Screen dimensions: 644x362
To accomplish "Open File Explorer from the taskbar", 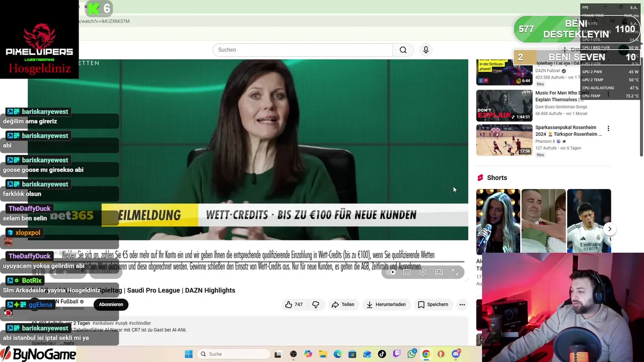I will 323,354.
